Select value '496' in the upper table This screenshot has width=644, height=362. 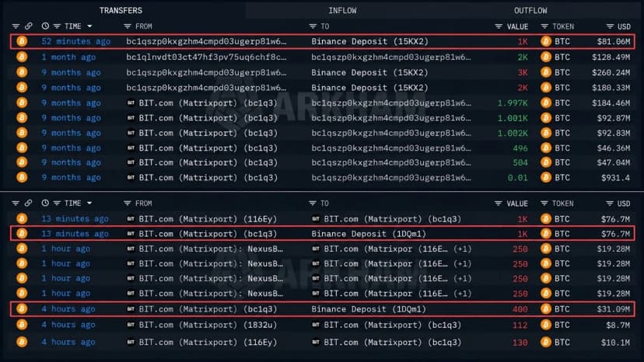(520, 148)
